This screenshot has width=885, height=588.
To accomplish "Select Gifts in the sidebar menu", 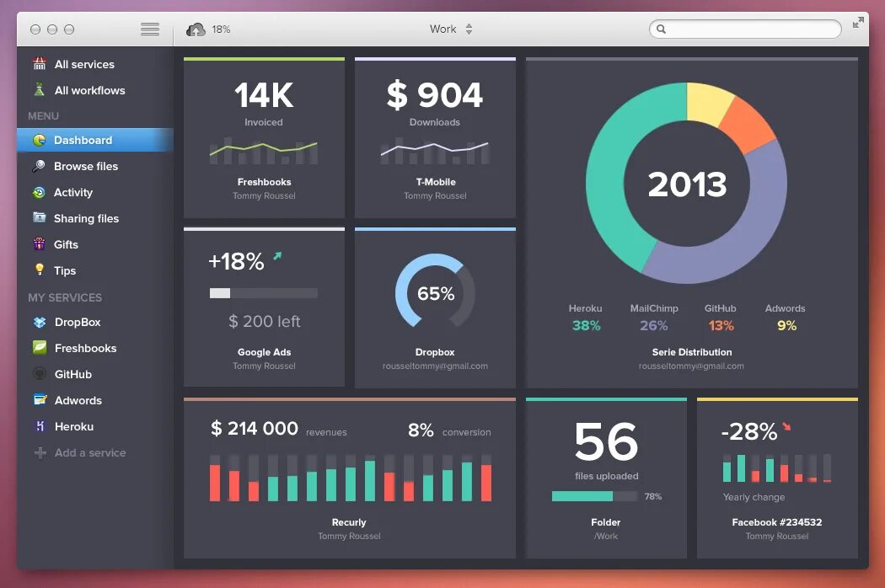I will [x=94, y=244].
